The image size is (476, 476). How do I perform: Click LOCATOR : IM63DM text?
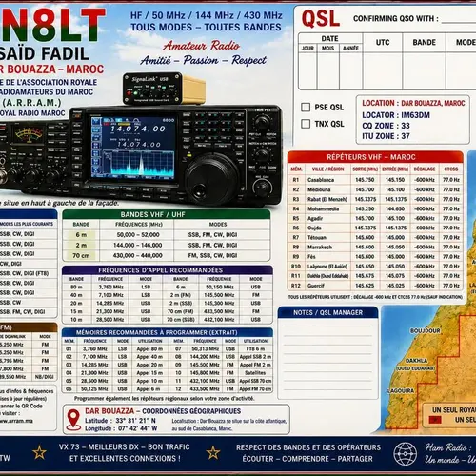[x=396, y=115]
